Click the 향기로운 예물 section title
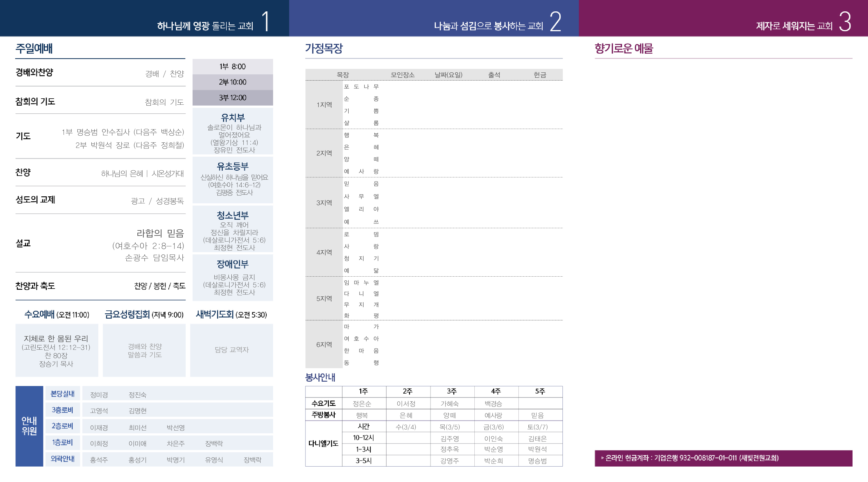Screen dimensions: 868x482 pyautogui.click(x=624, y=48)
